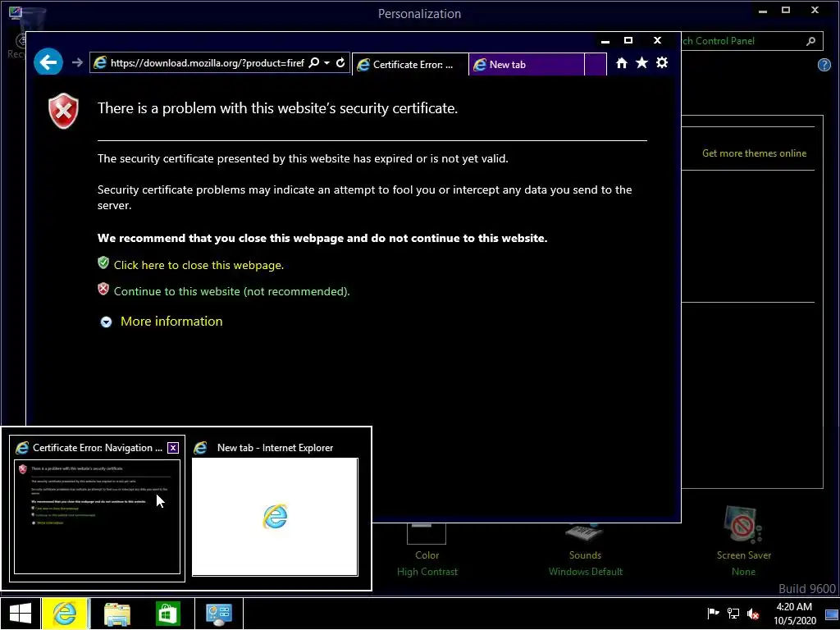Click the Show desktop corner icon
Image resolution: width=840 pixels, height=630 pixels.
[x=832, y=614]
